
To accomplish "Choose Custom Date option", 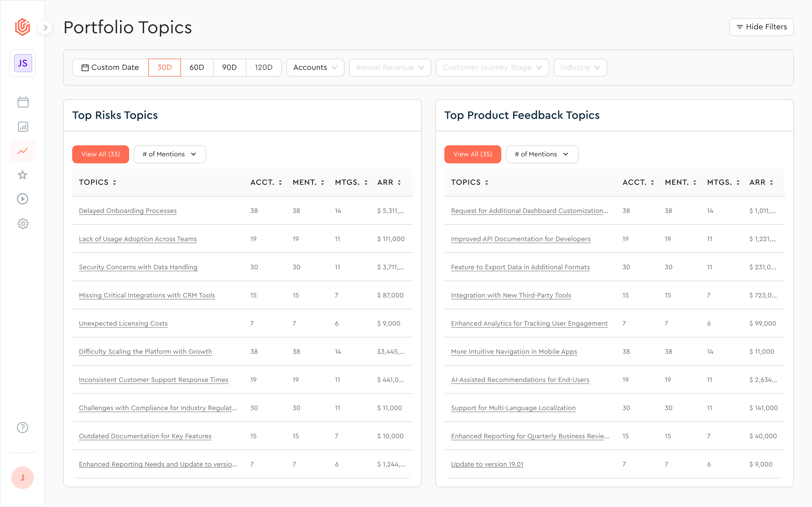I will pos(111,67).
